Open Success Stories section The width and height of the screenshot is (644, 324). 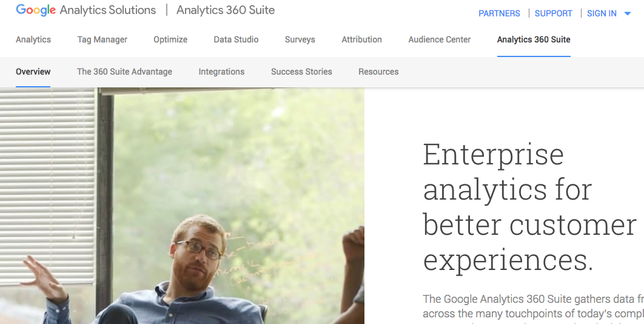click(x=301, y=72)
